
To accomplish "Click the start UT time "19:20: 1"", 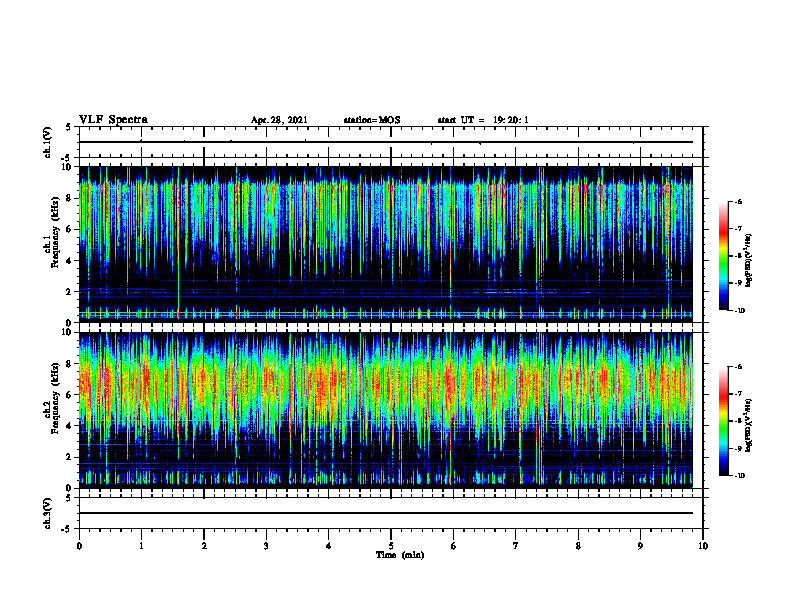I will [511, 120].
